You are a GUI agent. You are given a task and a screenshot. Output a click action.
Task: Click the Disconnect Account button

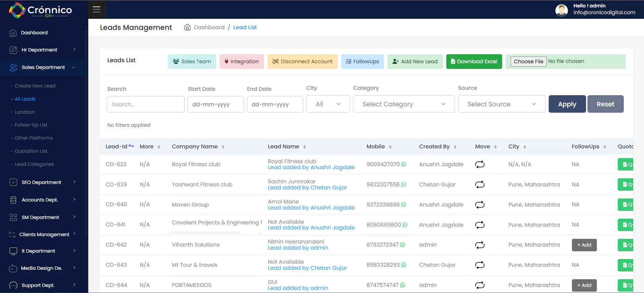pos(302,62)
